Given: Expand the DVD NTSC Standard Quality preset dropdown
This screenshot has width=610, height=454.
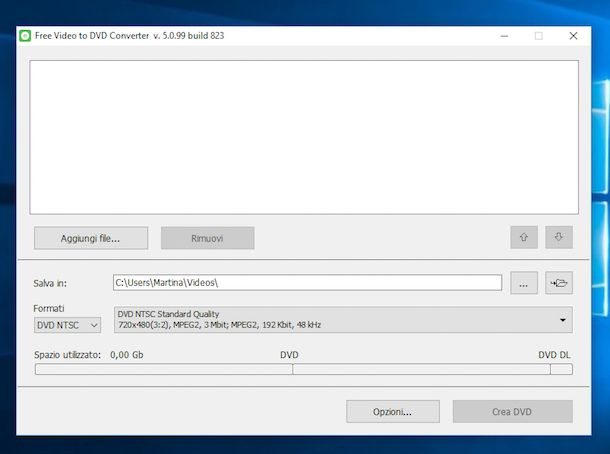Looking at the screenshot, I should tap(343, 319).
